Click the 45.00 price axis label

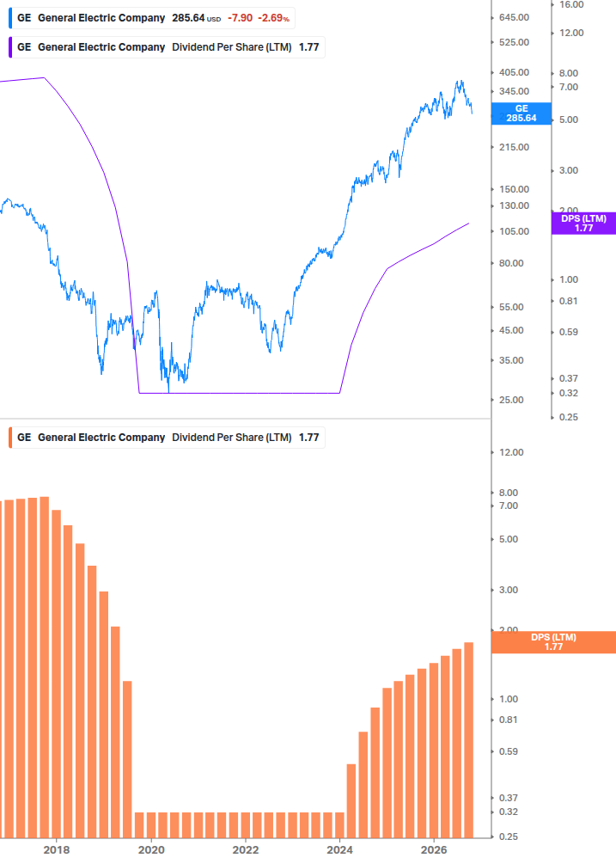point(511,331)
